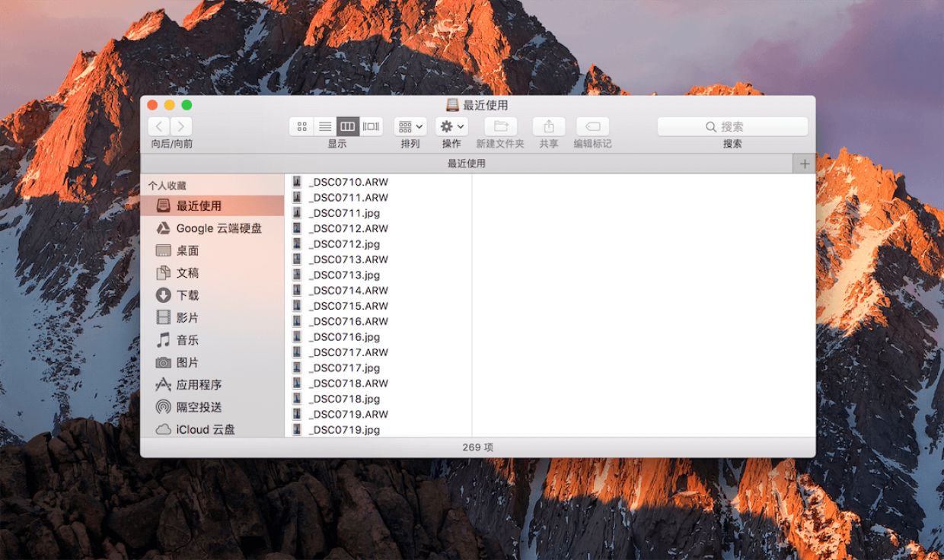
Task: Switch to Cover Flow view
Action: click(371, 126)
